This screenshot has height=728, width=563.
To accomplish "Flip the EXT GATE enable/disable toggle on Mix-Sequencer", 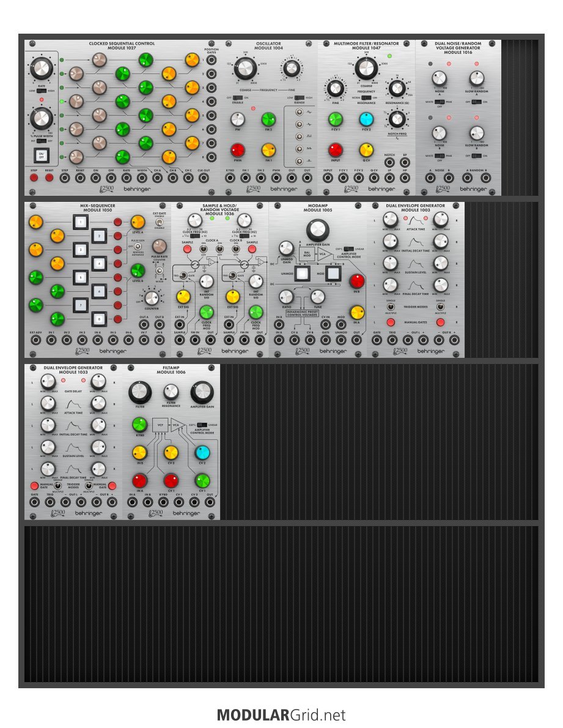I will click(x=159, y=222).
